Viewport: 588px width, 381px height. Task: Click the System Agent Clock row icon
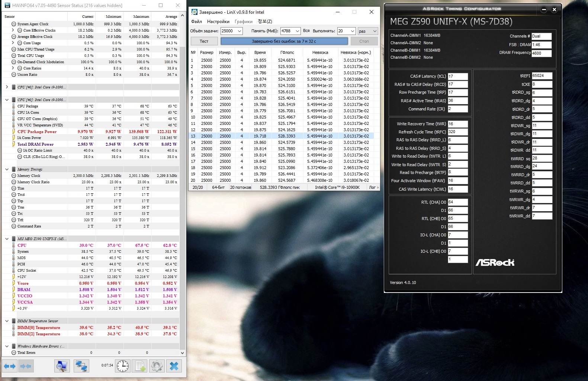14,24
